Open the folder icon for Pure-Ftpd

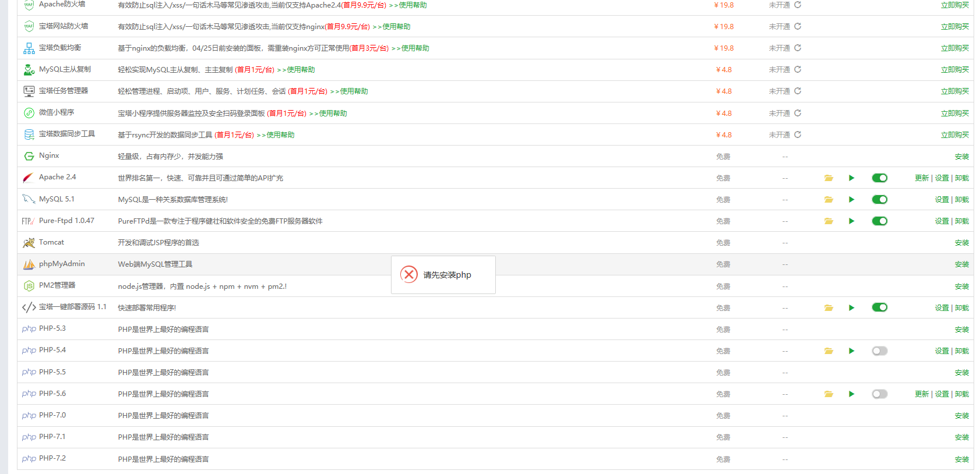pos(829,221)
